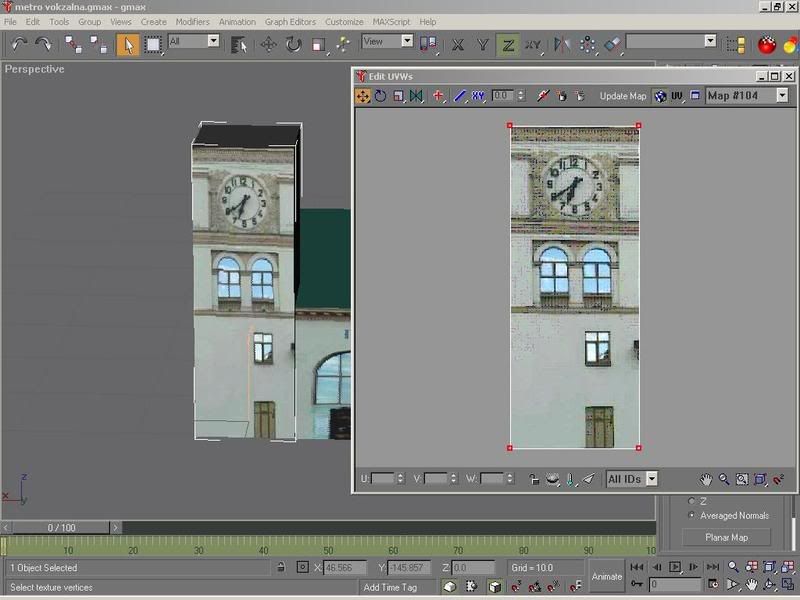This screenshot has width=800, height=600.
Task: Activate the Move tool in Edit UVWs
Action: [363, 96]
